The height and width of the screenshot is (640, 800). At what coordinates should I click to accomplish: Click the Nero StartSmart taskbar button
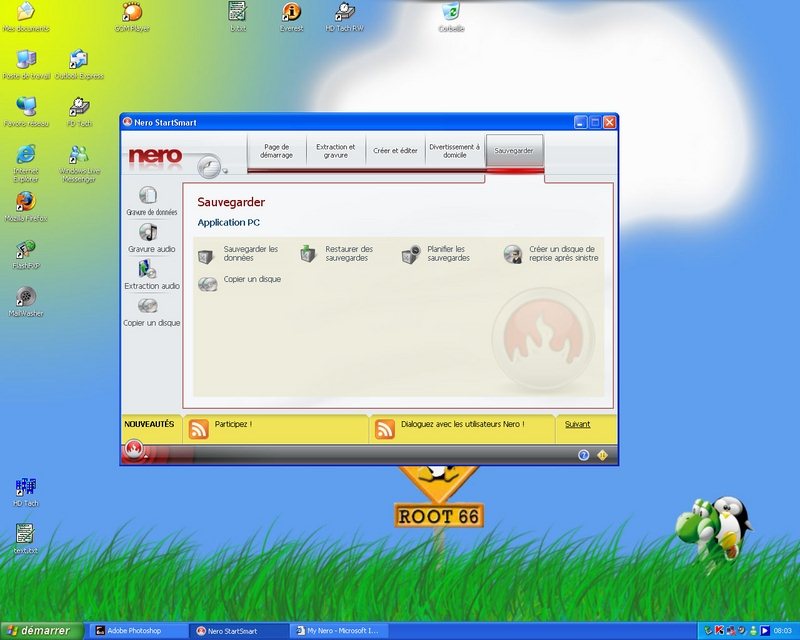[x=238, y=631]
